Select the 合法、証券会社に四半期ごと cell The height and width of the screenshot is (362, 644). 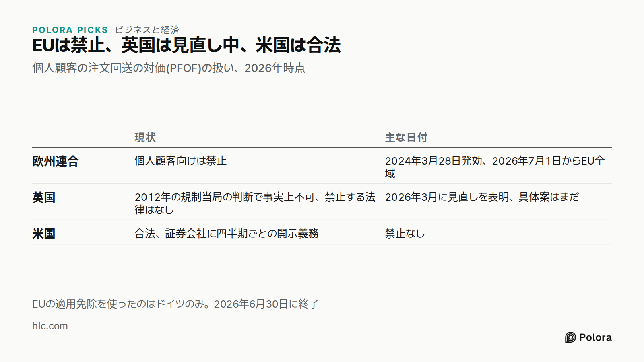(x=227, y=233)
